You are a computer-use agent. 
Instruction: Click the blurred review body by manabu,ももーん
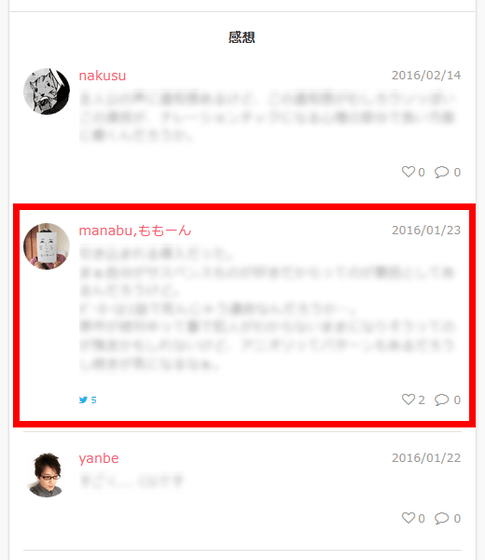point(268,309)
